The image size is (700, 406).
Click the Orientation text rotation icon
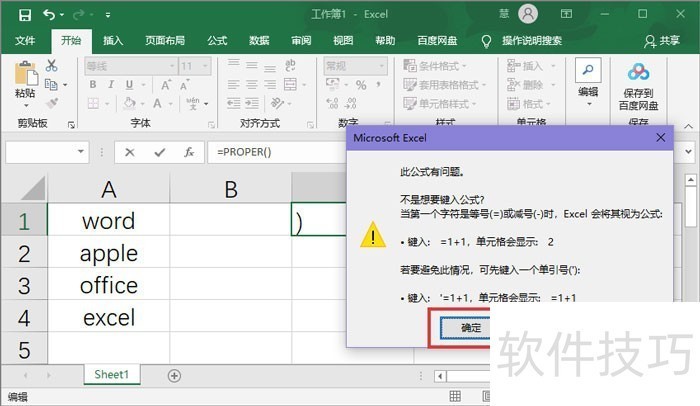277,104
